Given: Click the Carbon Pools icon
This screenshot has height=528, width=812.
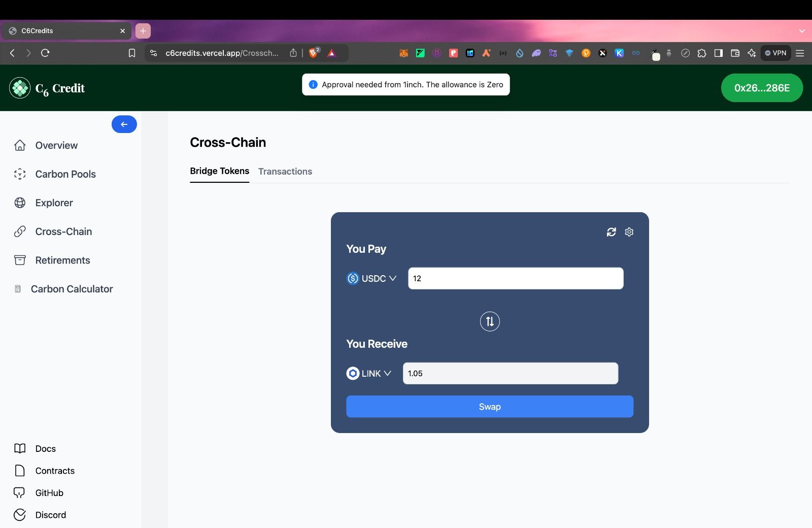Looking at the screenshot, I should click(x=20, y=174).
